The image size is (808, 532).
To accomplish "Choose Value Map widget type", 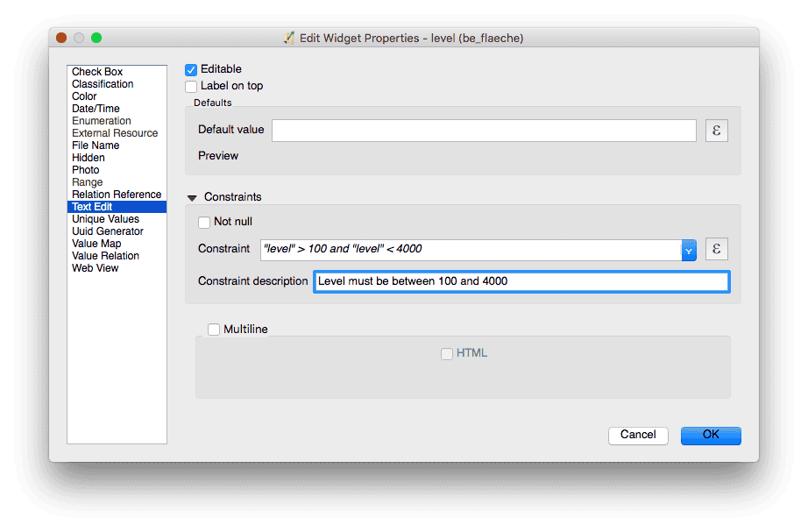I will (96, 244).
